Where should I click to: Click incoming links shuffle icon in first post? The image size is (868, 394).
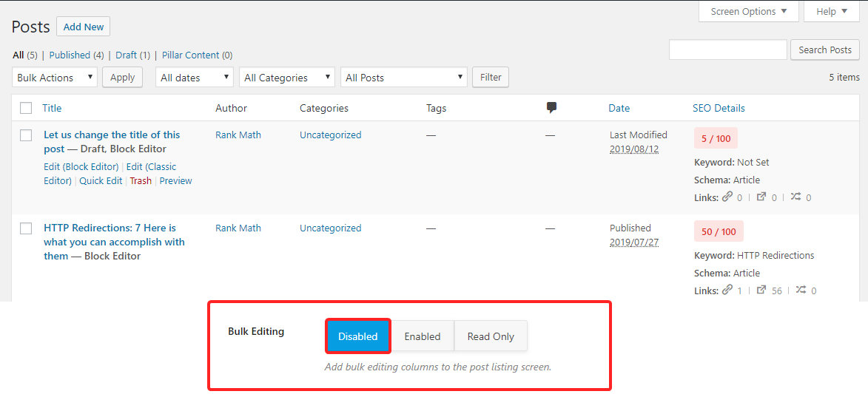point(795,197)
